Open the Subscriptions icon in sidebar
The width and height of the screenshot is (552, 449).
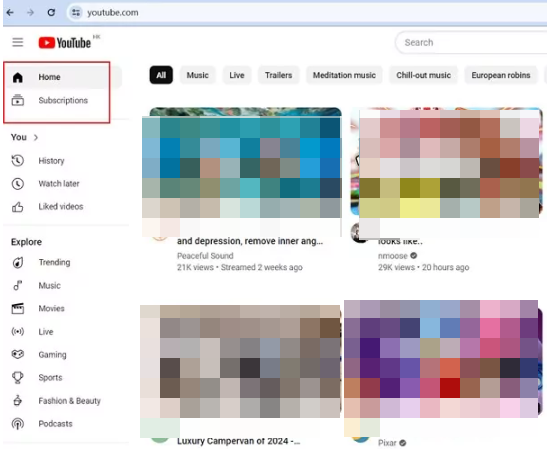(x=18, y=100)
